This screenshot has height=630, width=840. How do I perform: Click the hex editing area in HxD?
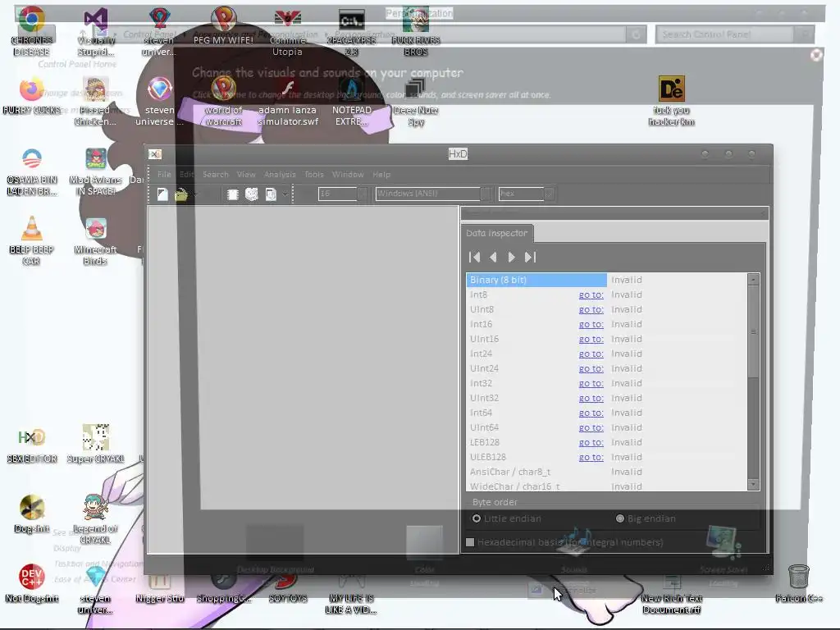tap(303, 379)
